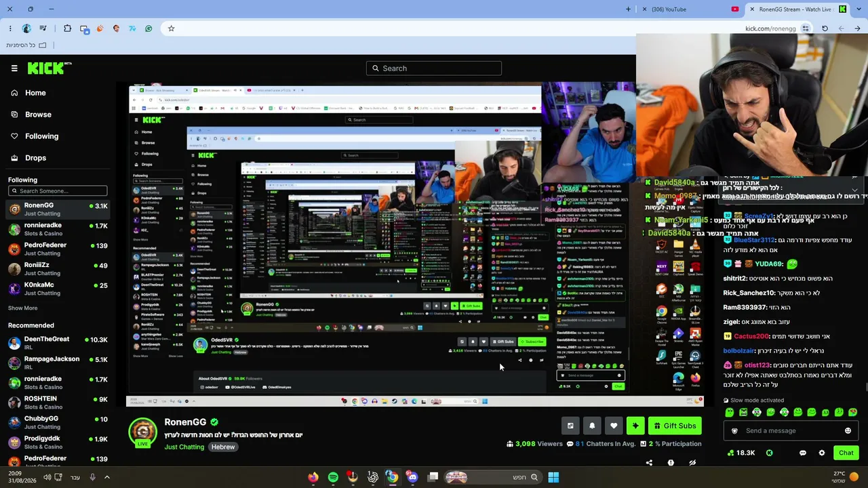Click RonenGG's LIVE profile avatar
868x488 pixels.
(142, 433)
